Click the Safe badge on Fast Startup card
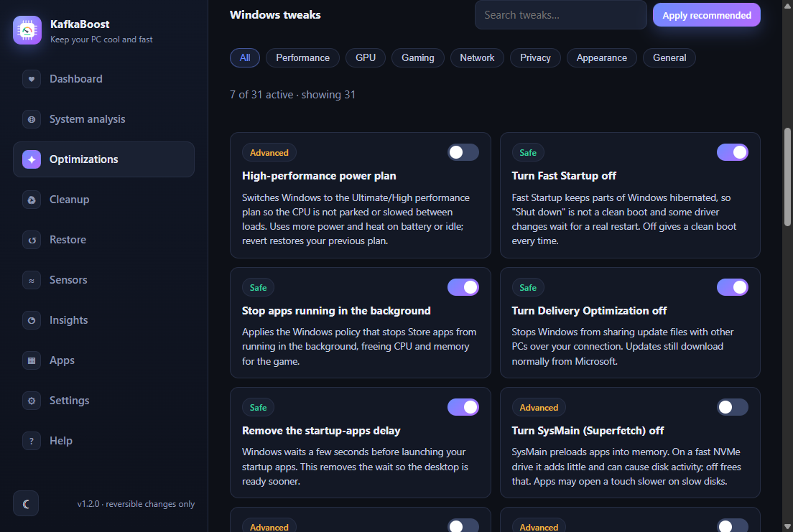 pyautogui.click(x=527, y=153)
